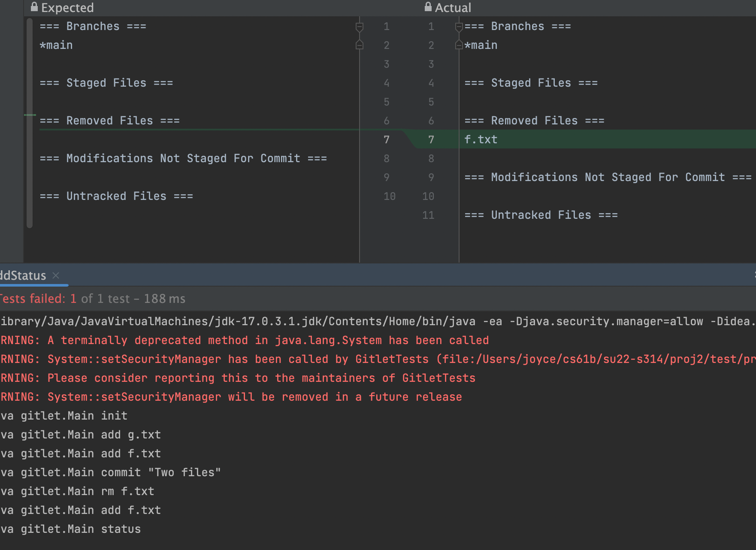Collapse fold marker beside Actual '*main' line

(x=459, y=45)
